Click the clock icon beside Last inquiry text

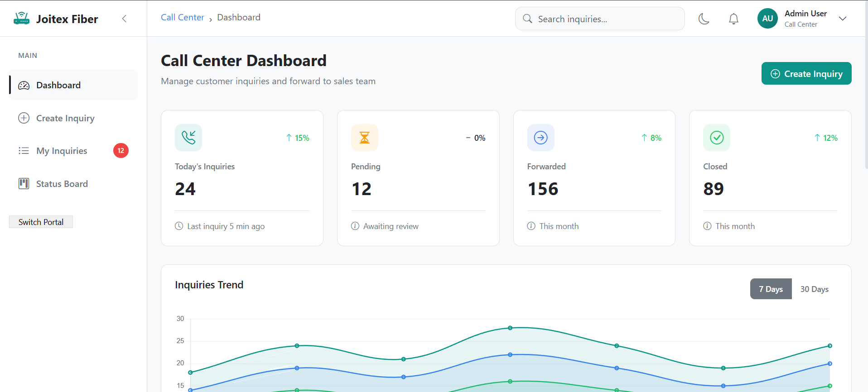pos(179,226)
